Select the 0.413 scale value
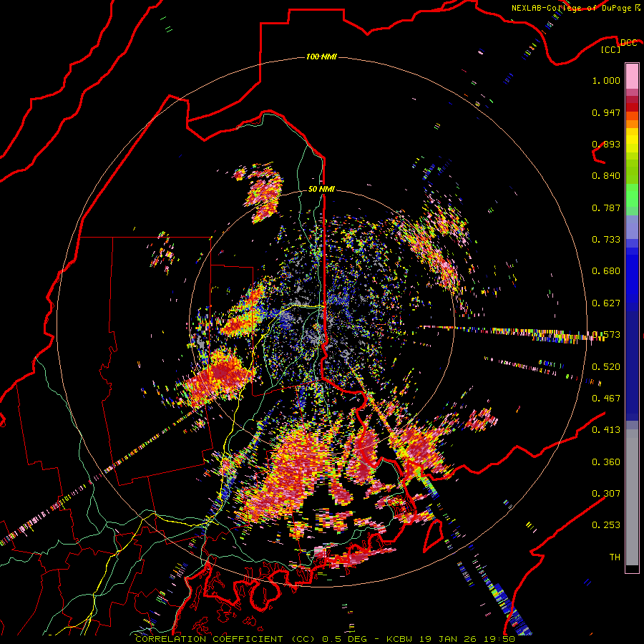The width and height of the screenshot is (644, 644). coord(606,430)
